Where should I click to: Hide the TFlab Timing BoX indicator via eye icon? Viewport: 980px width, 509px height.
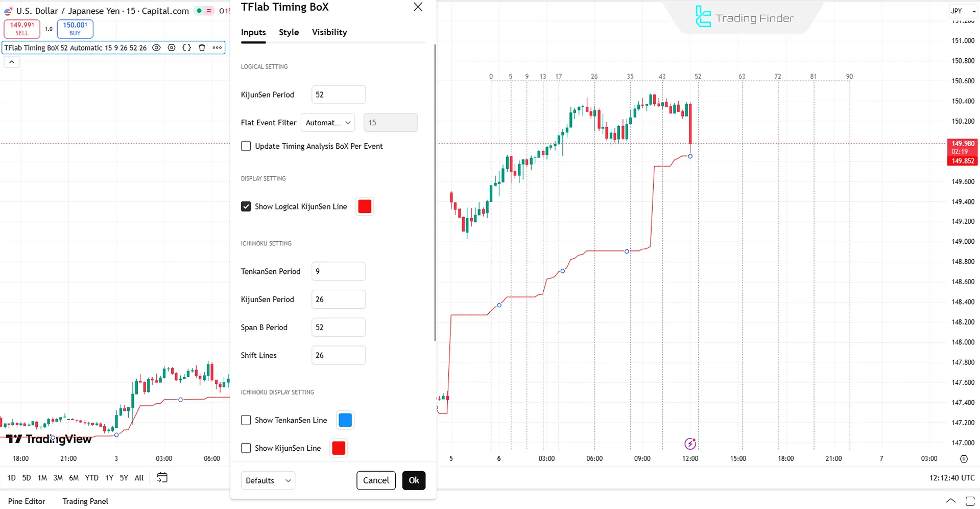(x=156, y=48)
